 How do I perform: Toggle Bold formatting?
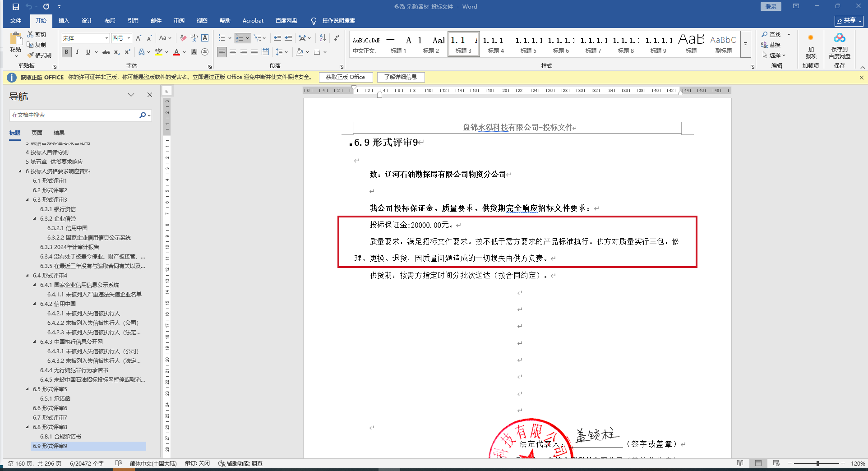pos(67,52)
